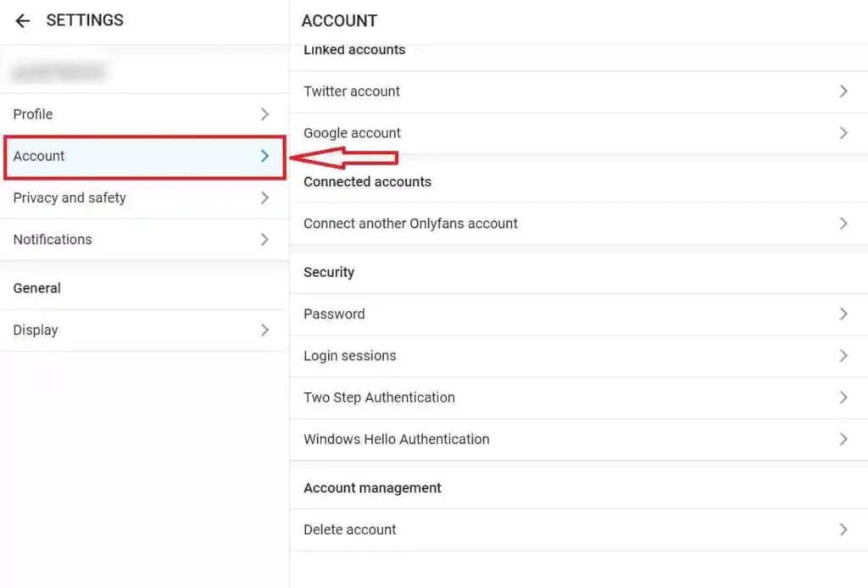Select the Account settings row
Viewport: 868px width, 588px height.
pyautogui.click(x=144, y=157)
